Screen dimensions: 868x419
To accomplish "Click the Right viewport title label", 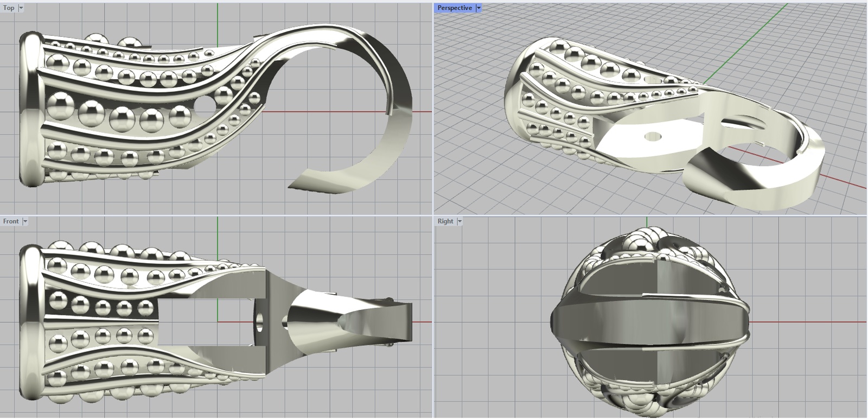I will pos(445,221).
